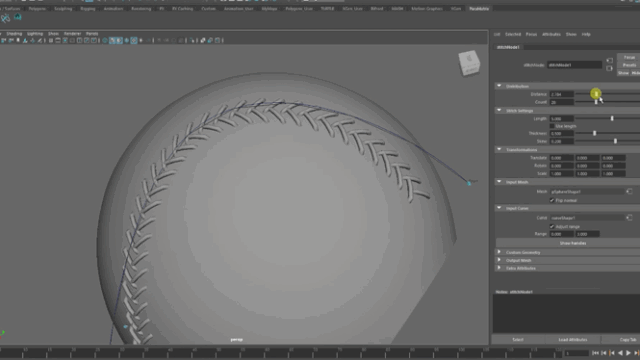Click the Load Attributes button
The height and width of the screenshot is (360, 640).
click(573, 340)
